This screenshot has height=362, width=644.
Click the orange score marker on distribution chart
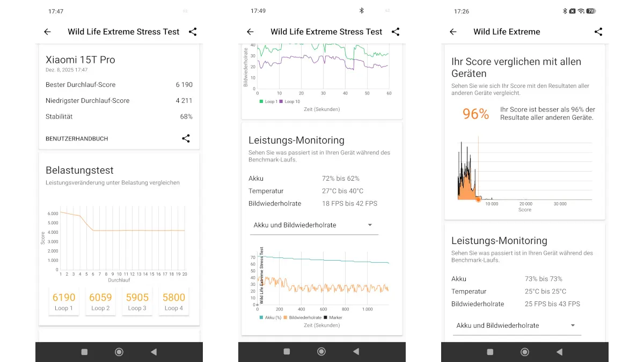(478, 199)
